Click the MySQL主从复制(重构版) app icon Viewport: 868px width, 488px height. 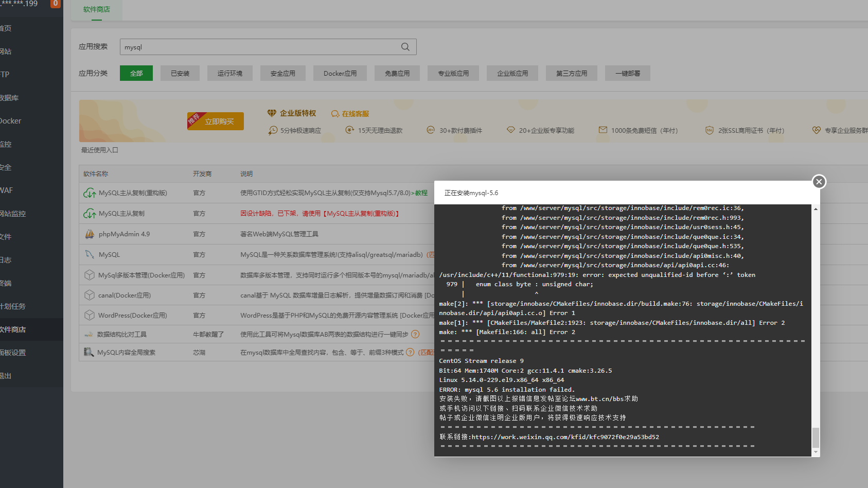(90, 193)
